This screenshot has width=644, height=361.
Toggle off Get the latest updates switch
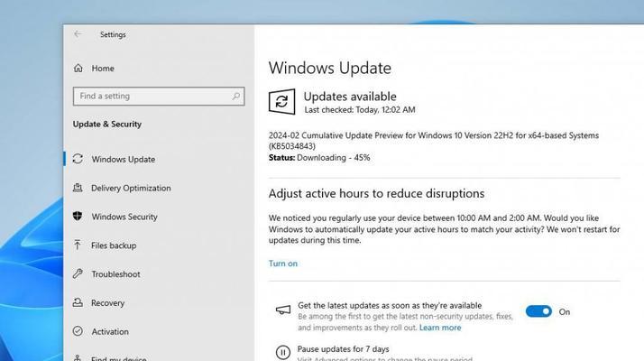pyautogui.click(x=538, y=311)
